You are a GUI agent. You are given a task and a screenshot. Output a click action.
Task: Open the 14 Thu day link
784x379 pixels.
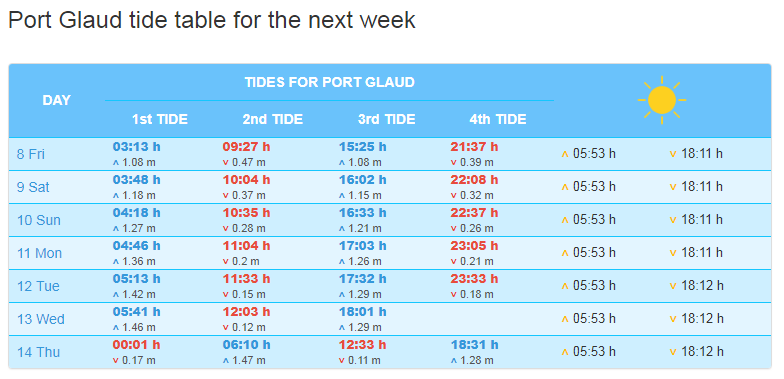click(38, 352)
